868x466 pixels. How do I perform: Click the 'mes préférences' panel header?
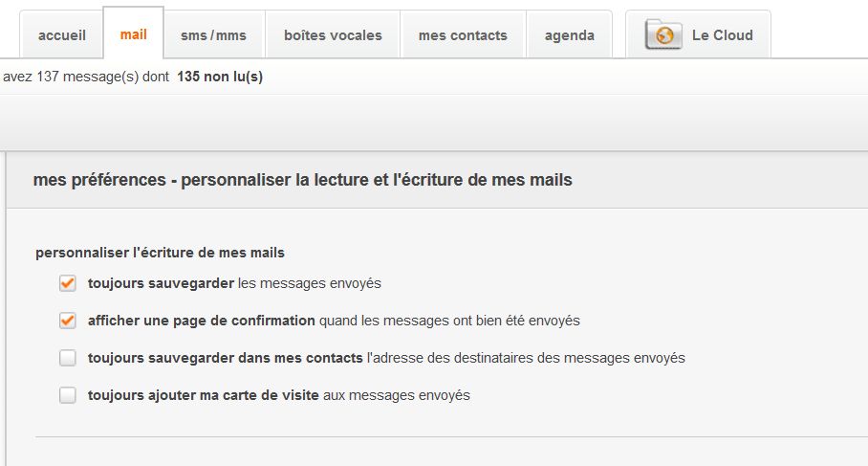click(302, 180)
